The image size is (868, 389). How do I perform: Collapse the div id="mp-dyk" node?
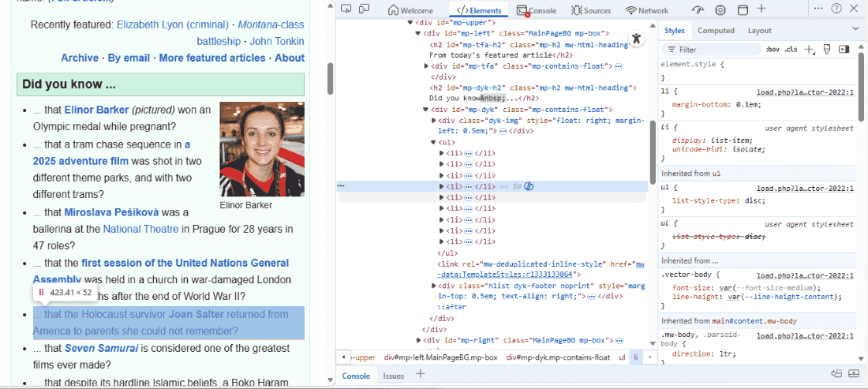[x=426, y=110]
